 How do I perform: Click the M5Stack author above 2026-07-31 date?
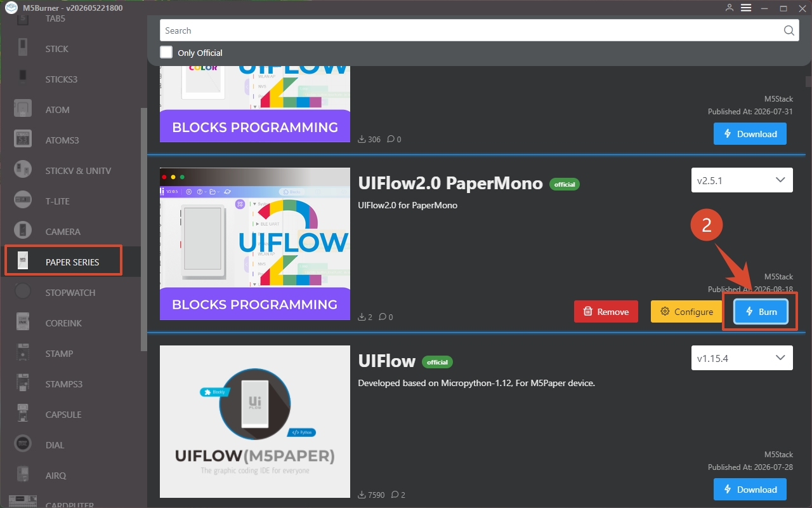point(778,99)
